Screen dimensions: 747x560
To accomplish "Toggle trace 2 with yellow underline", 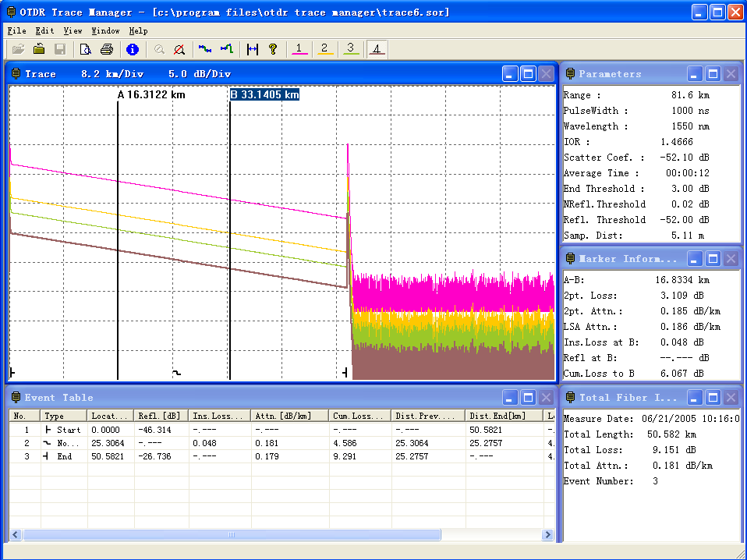I will coord(324,49).
